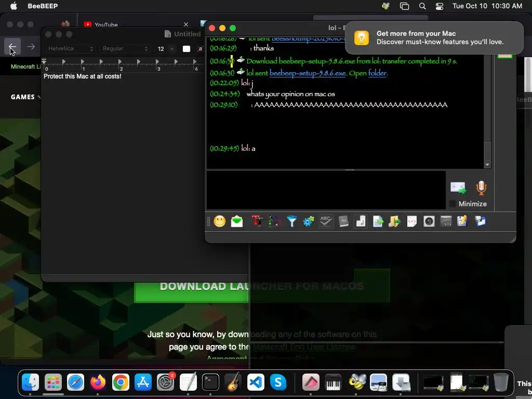This screenshot has width=532, height=399.
Task: Open Control Center in menu bar
Action: point(440,6)
